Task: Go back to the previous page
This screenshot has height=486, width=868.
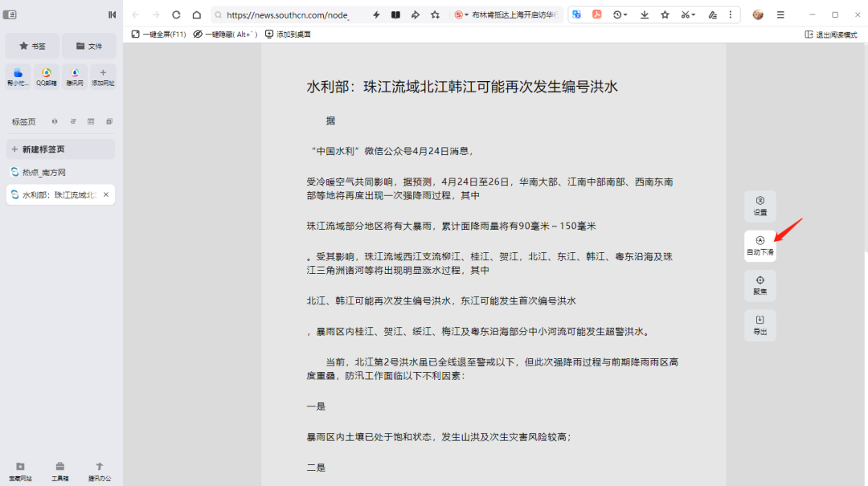Action: click(x=136, y=15)
